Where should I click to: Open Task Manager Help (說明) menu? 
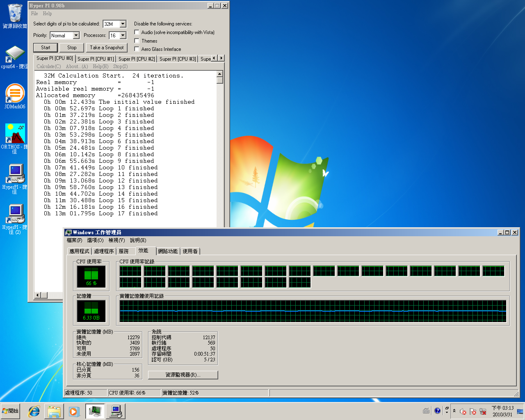point(138,240)
